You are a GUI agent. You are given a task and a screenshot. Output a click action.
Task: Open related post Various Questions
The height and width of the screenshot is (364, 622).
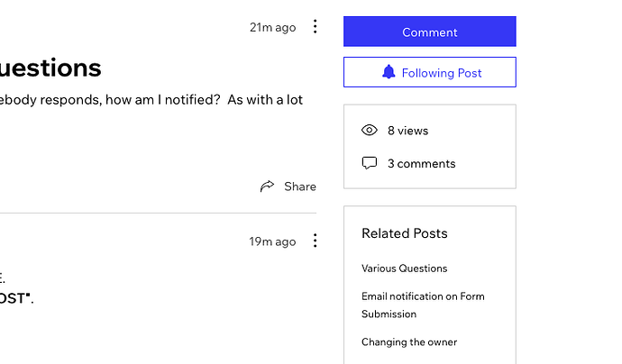pyautogui.click(x=404, y=268)
